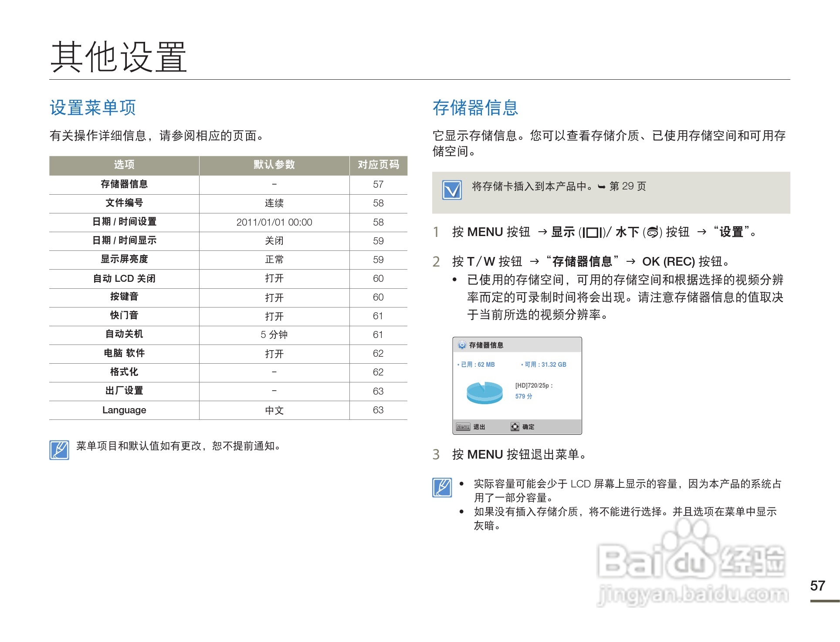Click the 579 分 recording time value

click(x=524, y=396)
